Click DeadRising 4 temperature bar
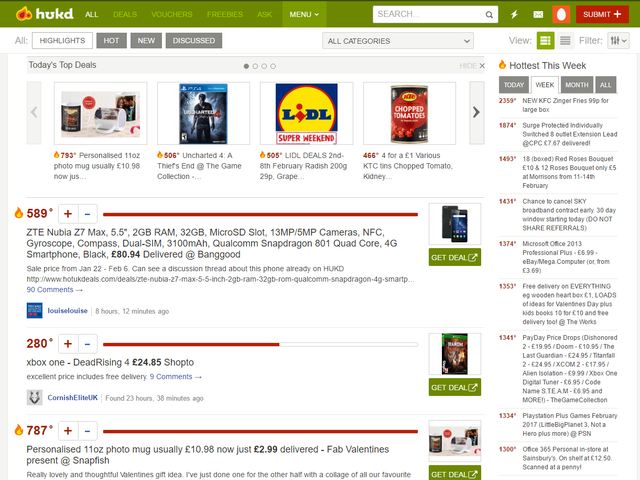640x480 pixels. click(x=260, y=344)
